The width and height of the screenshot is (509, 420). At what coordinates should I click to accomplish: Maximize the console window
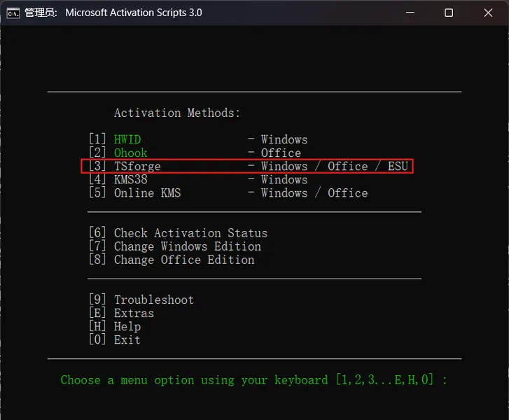pyautogui.click(x=449, y=13)
